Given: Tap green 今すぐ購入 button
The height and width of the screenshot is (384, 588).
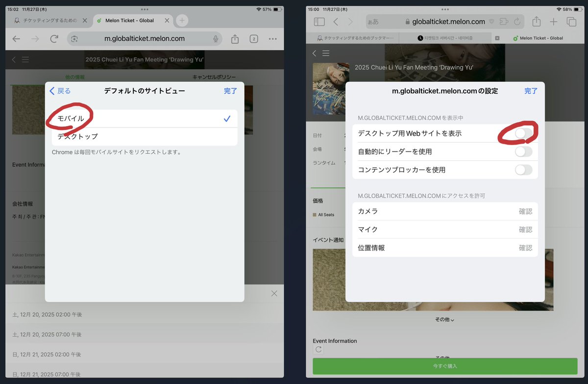Looking at the screenshot, I should pos(445,366).
